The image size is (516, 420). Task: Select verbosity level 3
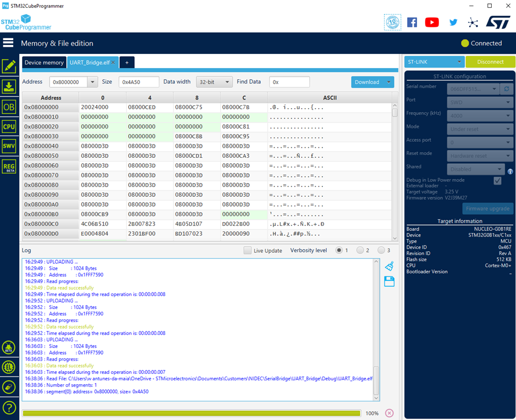(x=381, y=250)
